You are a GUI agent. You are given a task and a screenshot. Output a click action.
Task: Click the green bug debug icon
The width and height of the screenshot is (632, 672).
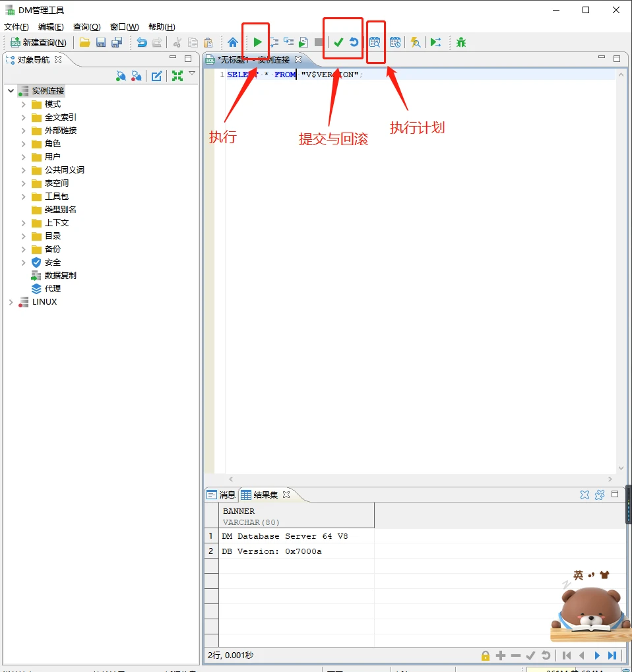[x=461, y=42]
